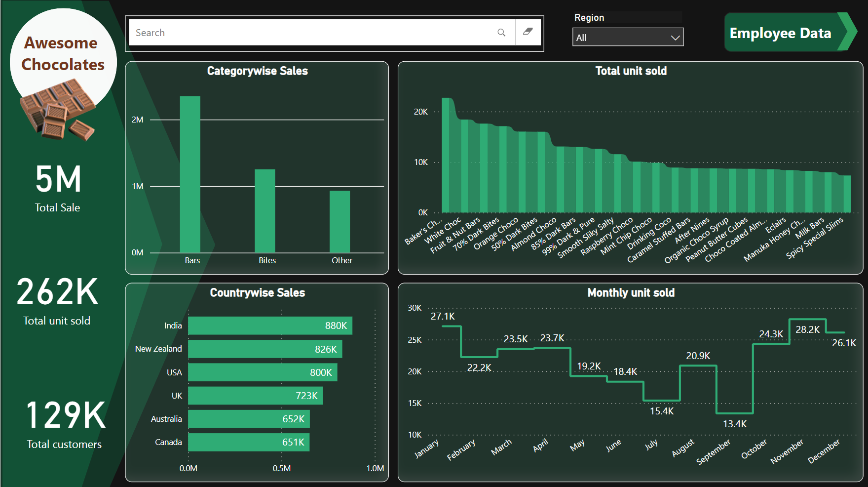Click the 5M Total Sale card
The height and width of the screenshot is (487, 868).
click(x=58, y=188)
